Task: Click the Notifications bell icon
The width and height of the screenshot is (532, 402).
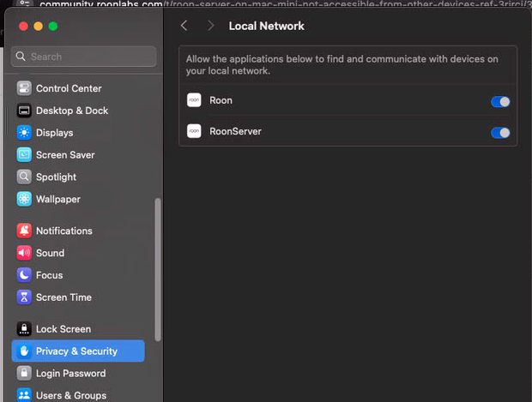Action: pyautogui.click(x=24, y=231)
